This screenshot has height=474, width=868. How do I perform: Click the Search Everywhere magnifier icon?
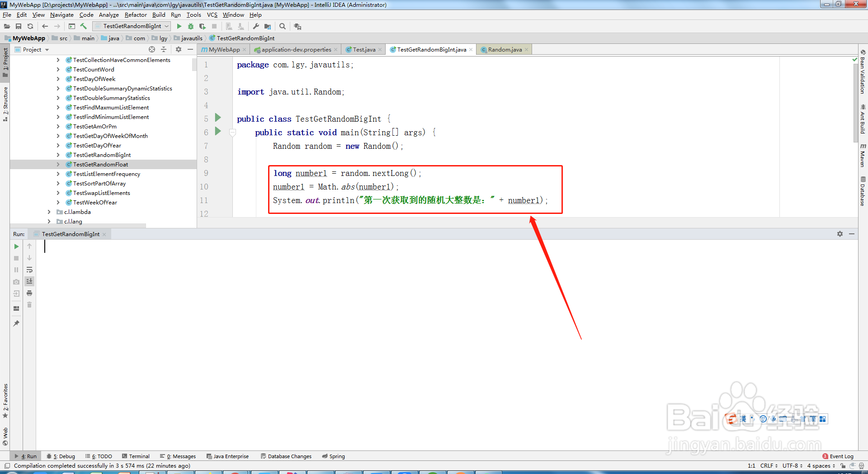coord(283,26)
